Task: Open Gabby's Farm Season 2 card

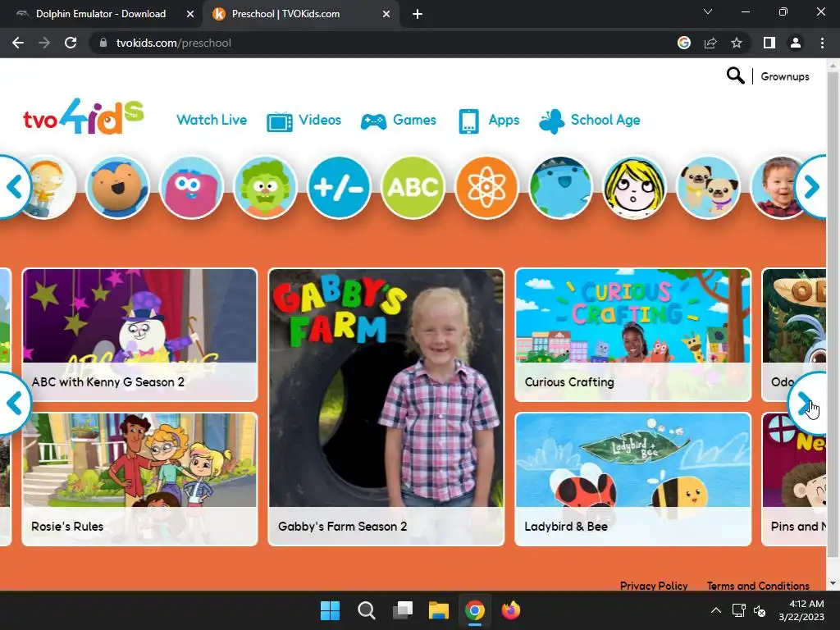Action: (386, 407)
